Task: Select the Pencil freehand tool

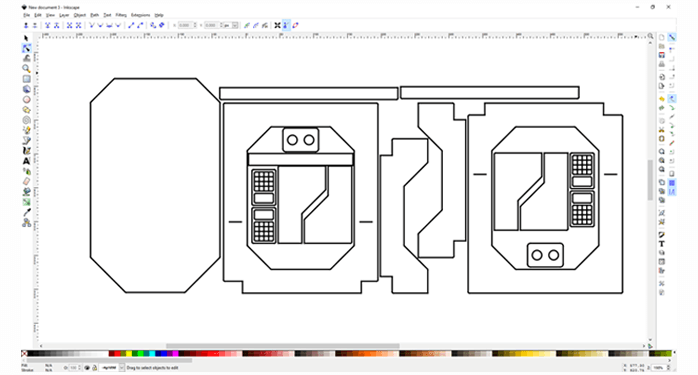Action: 26,130
